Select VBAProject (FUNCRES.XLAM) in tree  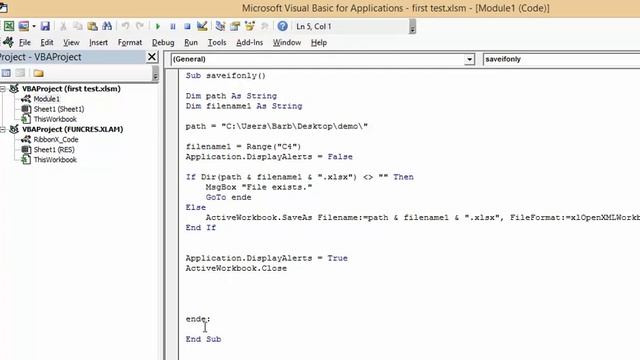pos(72,129)
